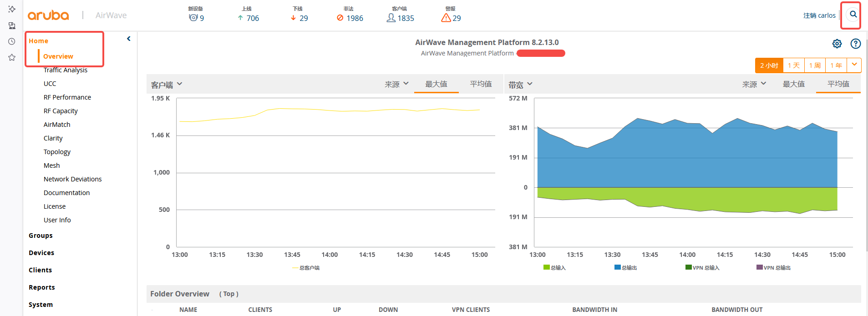Sort by BANDWIDTH OUT column header
This screenshot has height=316, width=868.
[737, 310]
